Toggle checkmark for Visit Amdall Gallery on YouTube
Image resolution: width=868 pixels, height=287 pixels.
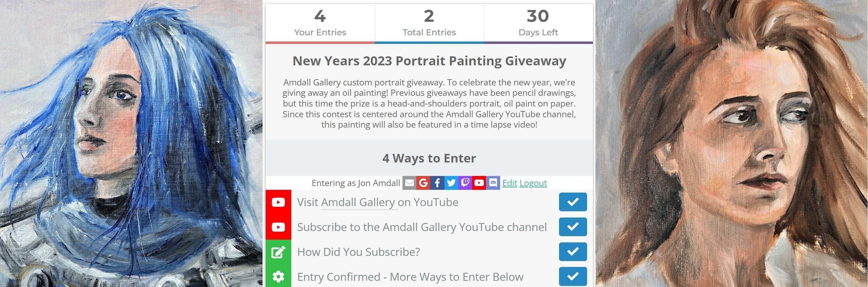tap(573, 202)
